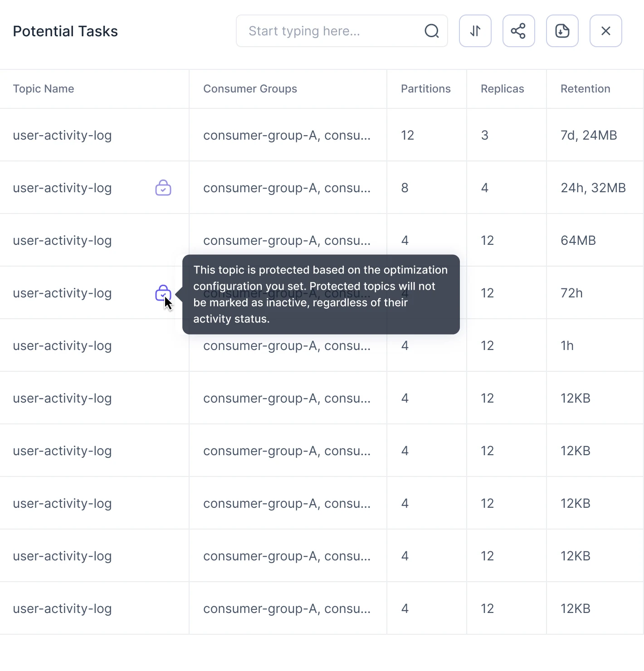Open the sort arrows button
Viewport: 644px width, 671px height.
[x=475, y=31]
